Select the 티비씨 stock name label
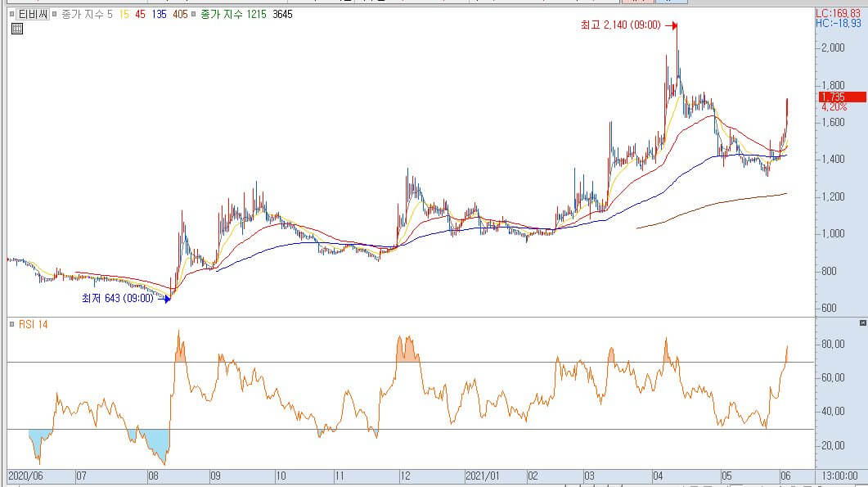 coord(33,15)
